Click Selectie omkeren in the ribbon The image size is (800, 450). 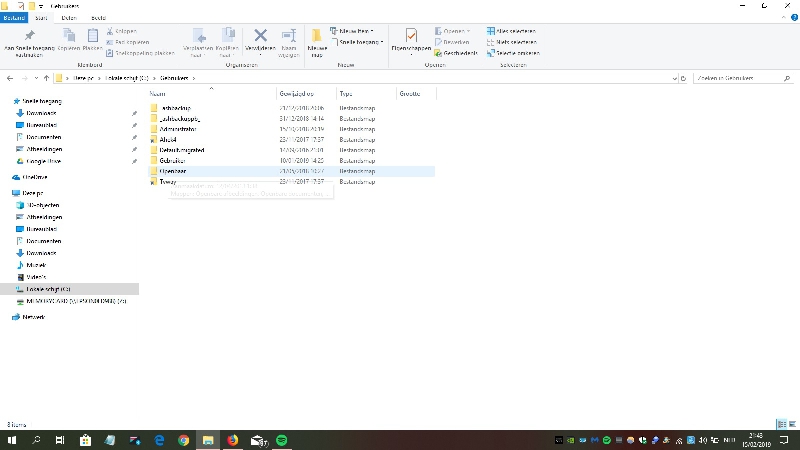pyautogui.click(x=514, y=53)
